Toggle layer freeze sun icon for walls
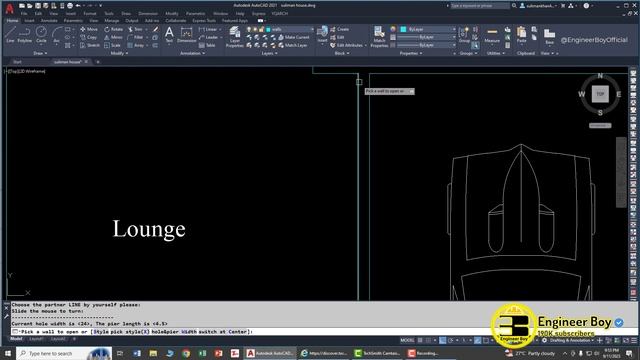 [x=255, y=29]
